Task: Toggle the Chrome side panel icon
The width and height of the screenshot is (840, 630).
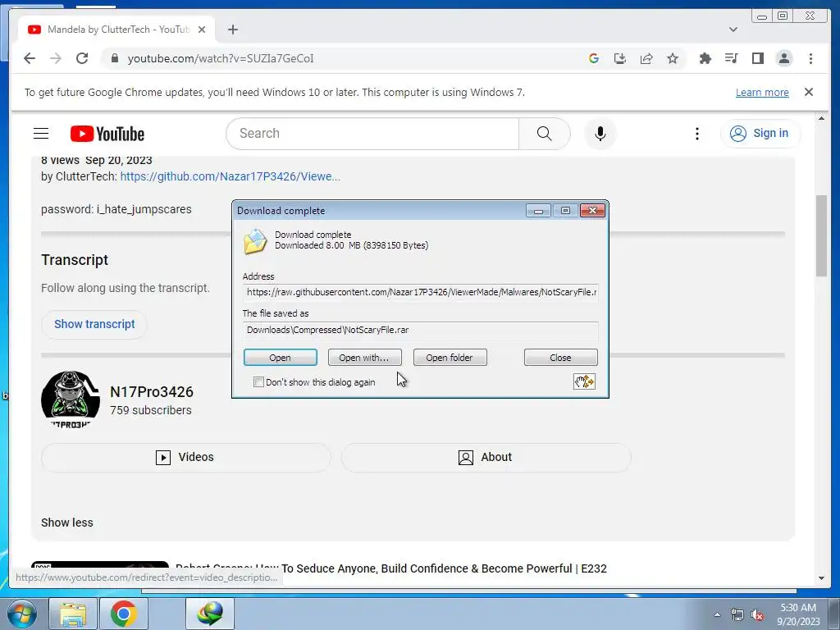Action: [x=757, y=58]
